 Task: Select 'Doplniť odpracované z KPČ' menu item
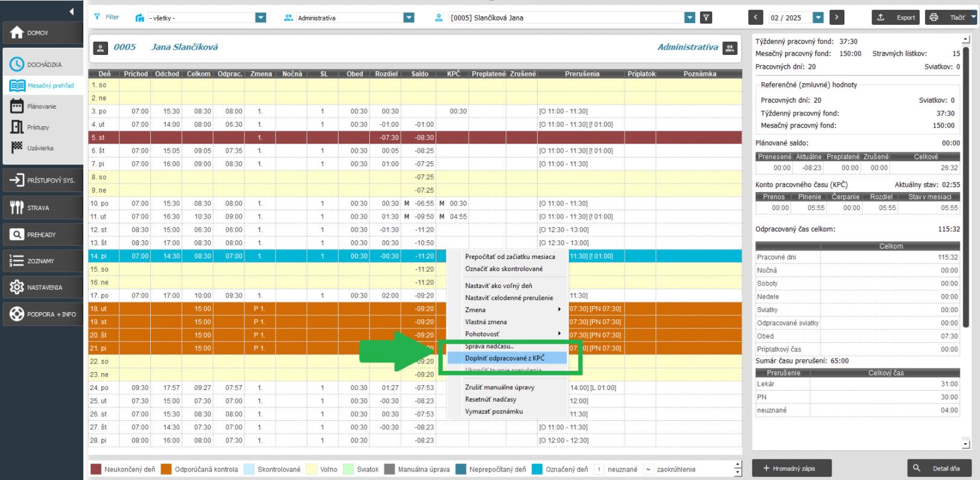[x=504, y=358]
